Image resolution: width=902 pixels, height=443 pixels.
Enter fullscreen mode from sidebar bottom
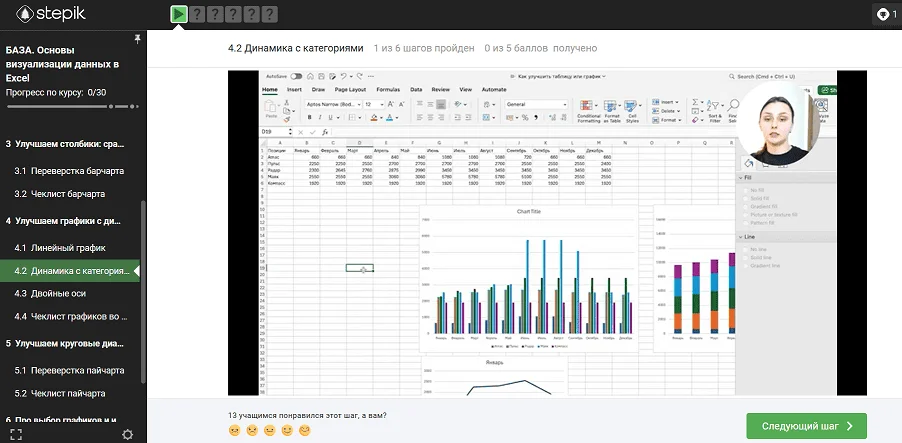pyautogui.click(x=16, y=433)
